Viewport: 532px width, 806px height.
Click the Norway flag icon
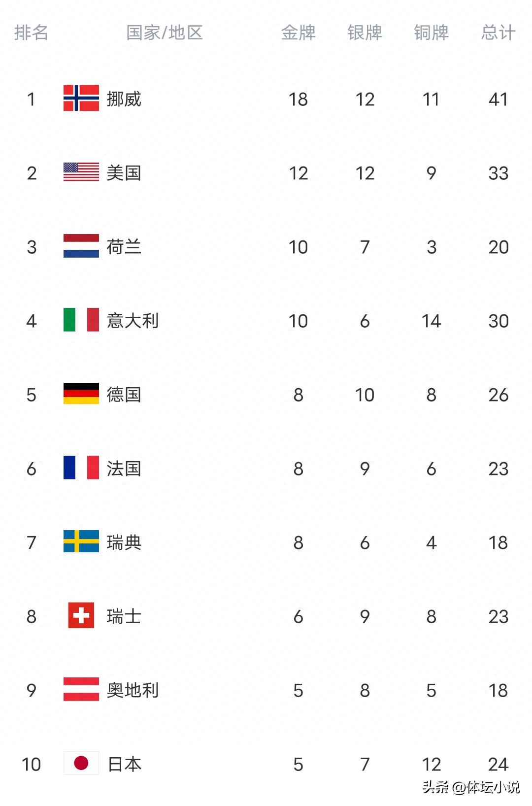coord(81,98)
